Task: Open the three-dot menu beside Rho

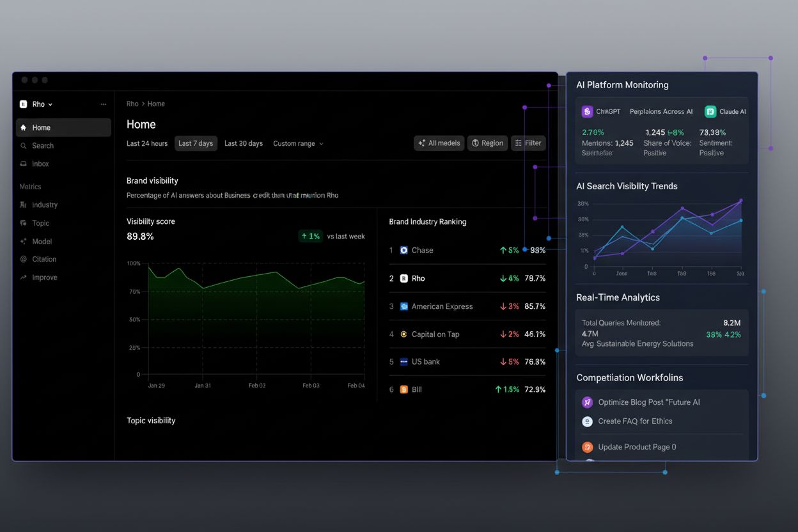Action: [x=103, y=104]
